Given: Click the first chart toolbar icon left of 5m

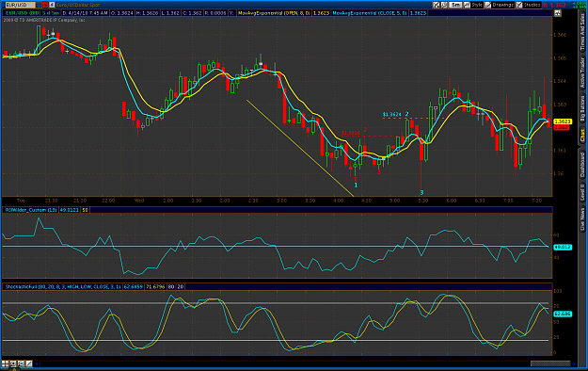Looking at the screenshot, I should pos(436,5).
